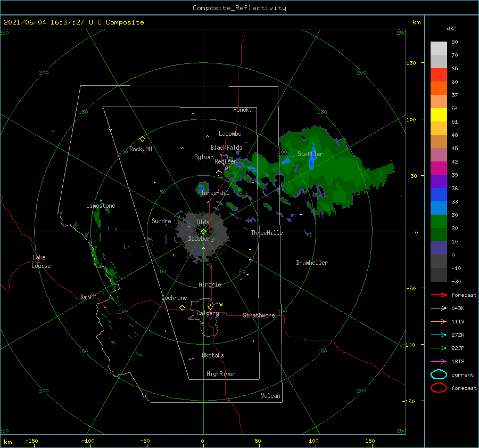This screenshot has width=479, height=448.
Task: Click the Lacombe town label
Action: pos(230,134)
